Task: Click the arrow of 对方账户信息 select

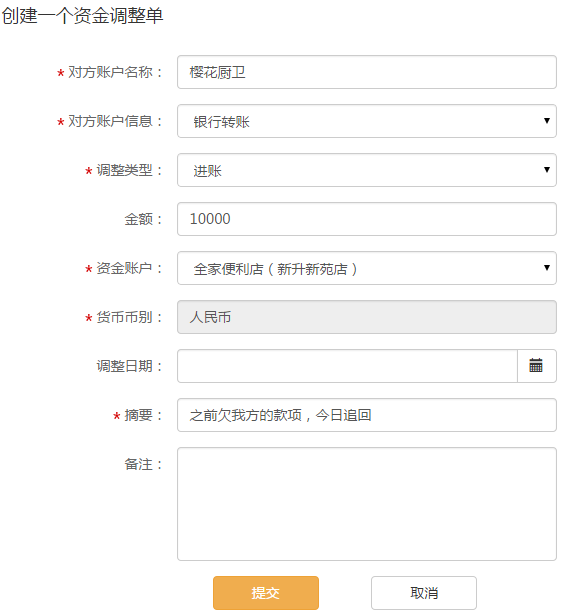Action: [x=547, y=121]
